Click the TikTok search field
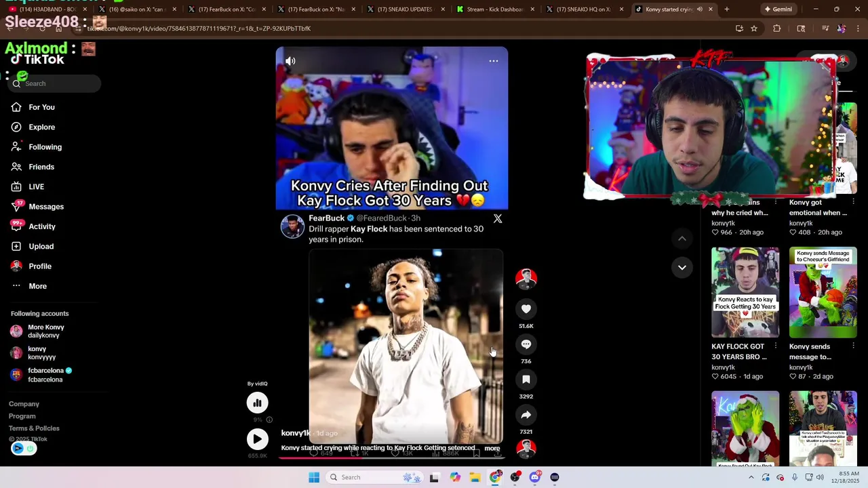Image resolution: width=868 pixels, height=488 pixels. tap(56, 83)
